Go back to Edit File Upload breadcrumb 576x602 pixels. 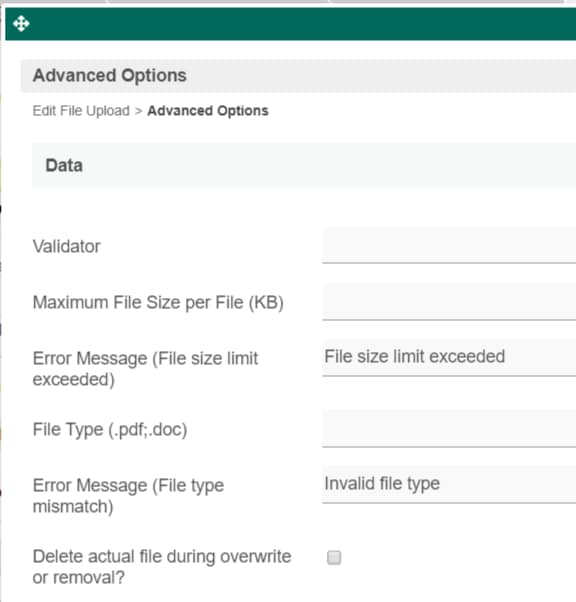tap(81, 111)
